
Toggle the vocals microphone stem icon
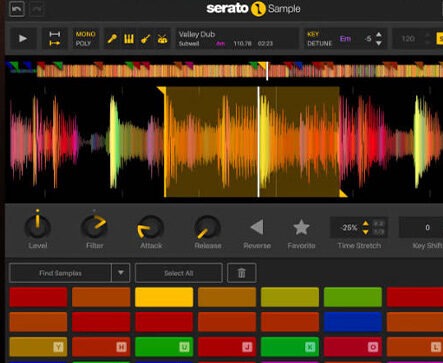coord(112,39)
